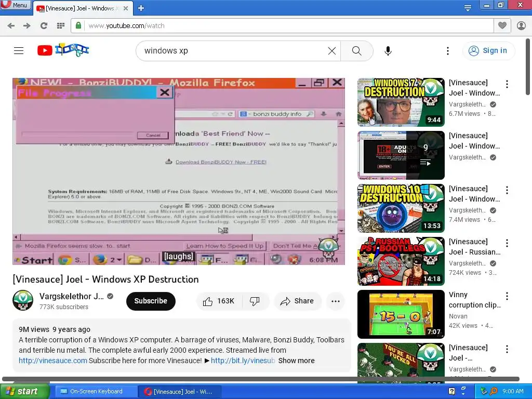Click the Novan channel name
This screenshot has width=532, height=399.
click(x=458, y=316)
